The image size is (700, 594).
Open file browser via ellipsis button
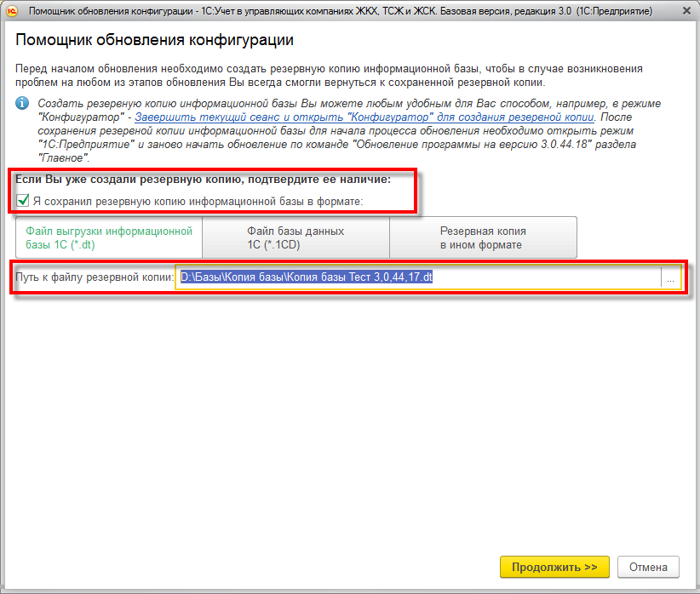(670, 277)
